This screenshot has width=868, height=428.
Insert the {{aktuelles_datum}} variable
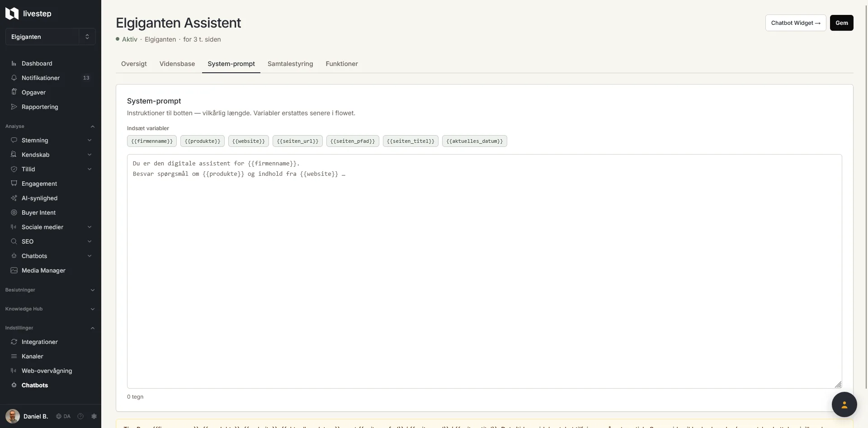475,141
